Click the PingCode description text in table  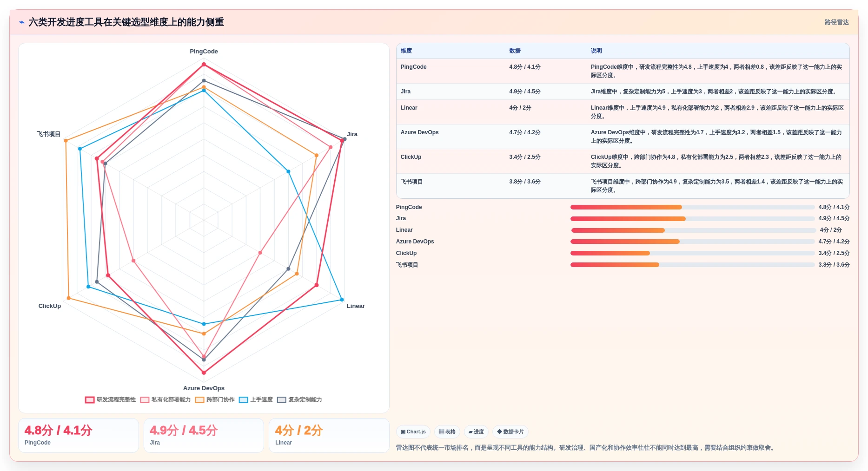click(716, 71)
